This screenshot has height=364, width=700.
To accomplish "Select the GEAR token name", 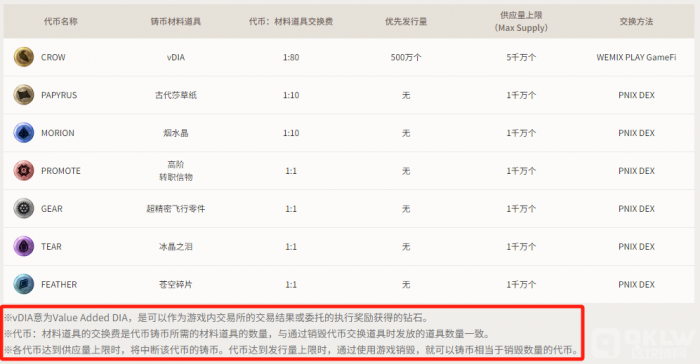I will pos(52,209).
